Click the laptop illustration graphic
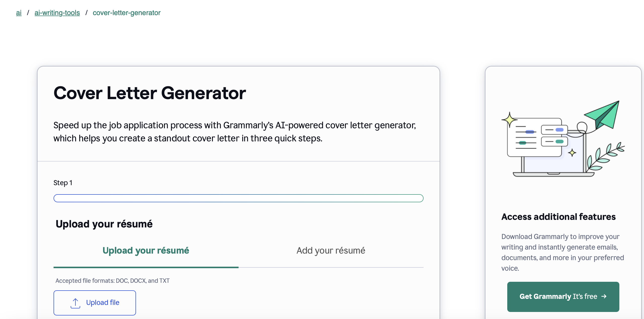This screenshot has height=319, width=644. 553,161
